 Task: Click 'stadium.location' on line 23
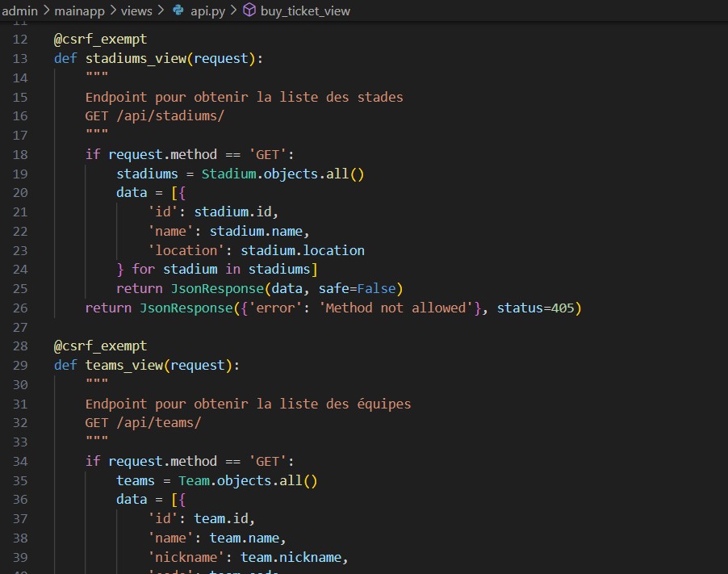tap(302, 251)
